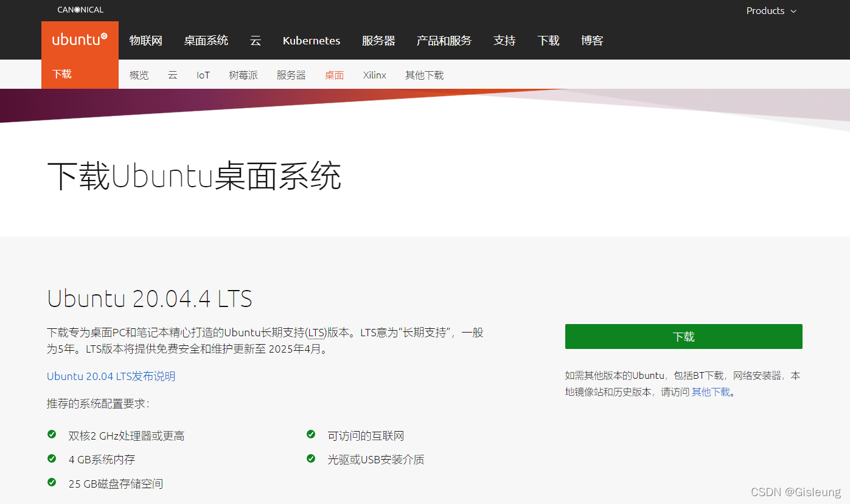This screenshot has height=504, width=850.
Task: Open Ubuntu 20.04 LTS发布说明 link
Action: pos(111,376)
